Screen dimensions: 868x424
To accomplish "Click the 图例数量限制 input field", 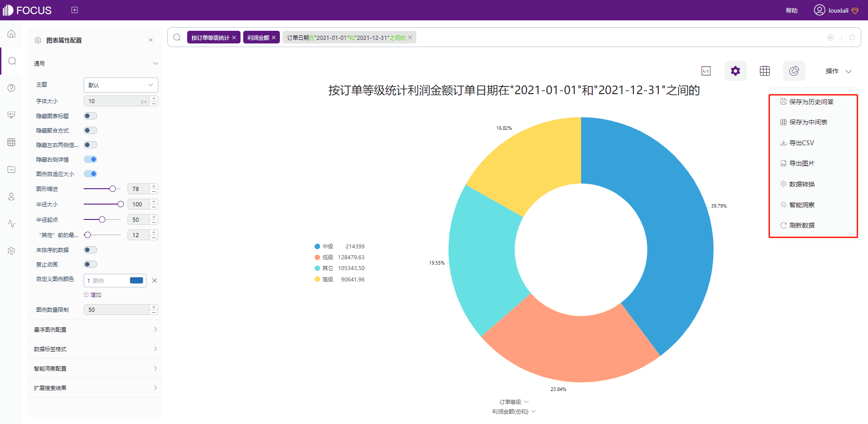I will [117, 310].
